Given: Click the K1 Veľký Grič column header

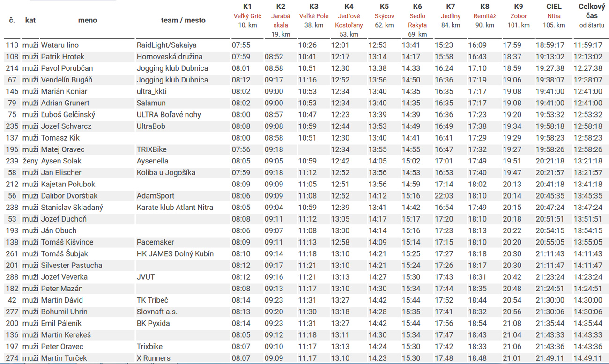Looking at the screenshot, I should (x=247, y=16).
